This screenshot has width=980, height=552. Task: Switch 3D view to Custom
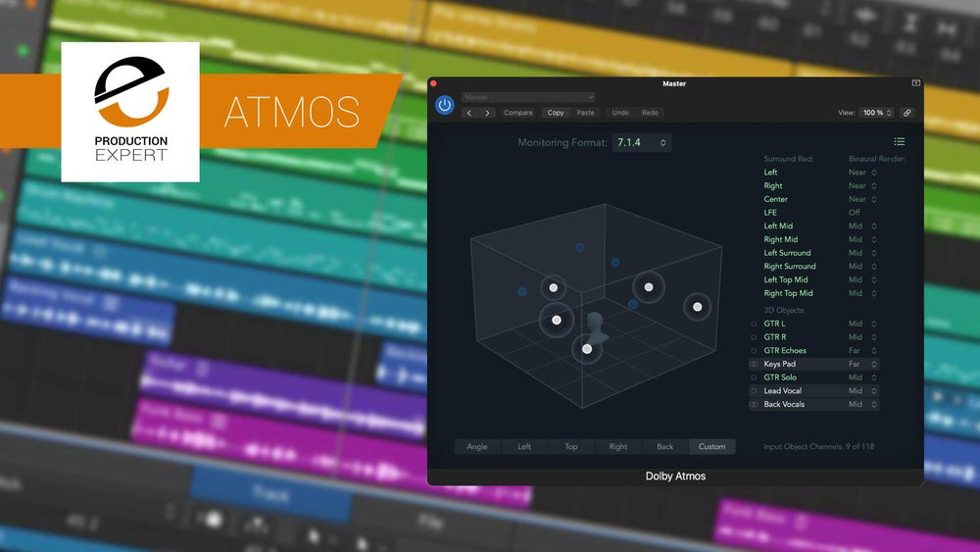pyautogui.click(x=711, y=446)
